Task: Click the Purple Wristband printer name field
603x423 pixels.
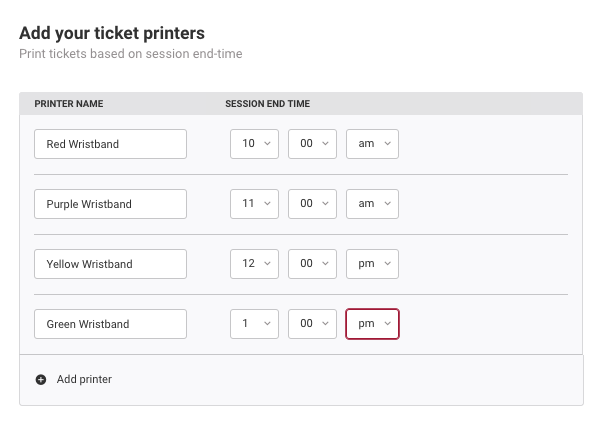Action: tap(110, 204)
